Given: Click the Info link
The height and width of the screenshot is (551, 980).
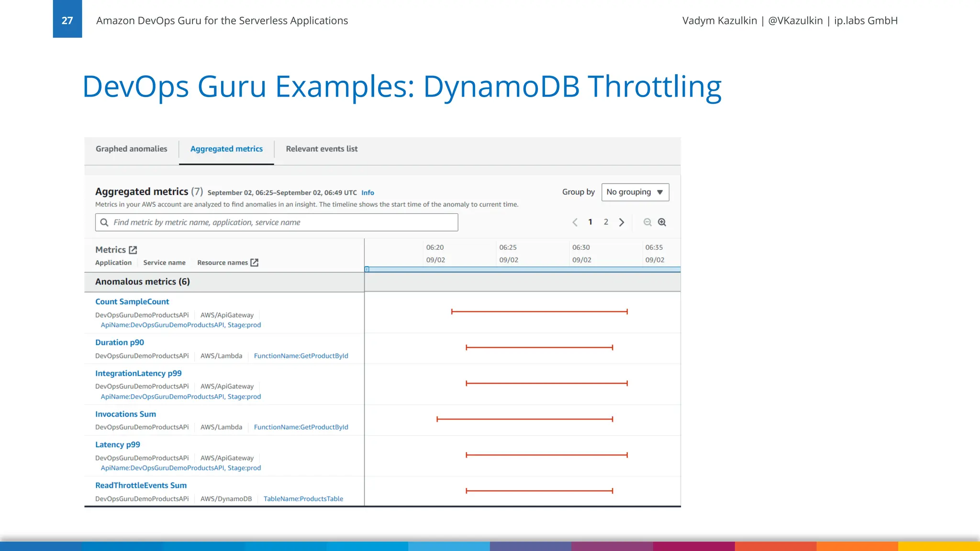Looking at the screenshot, I should pyautogui.click(x=367, y=193).
